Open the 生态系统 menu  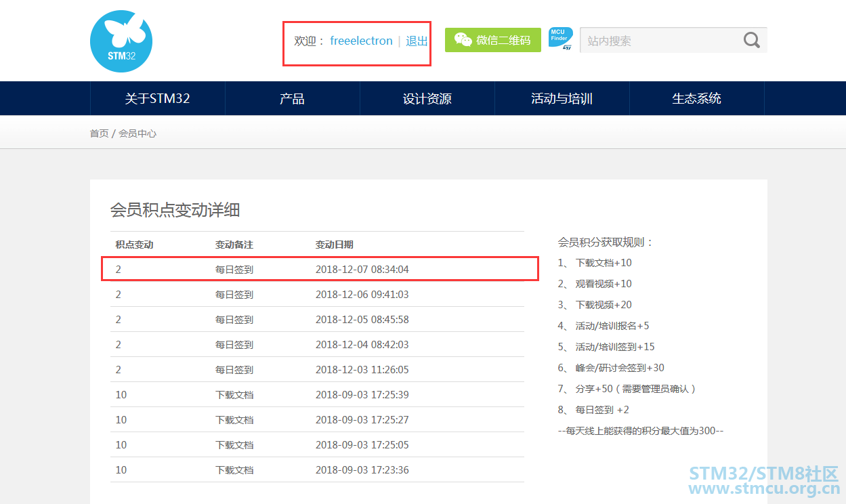[696, 98]
